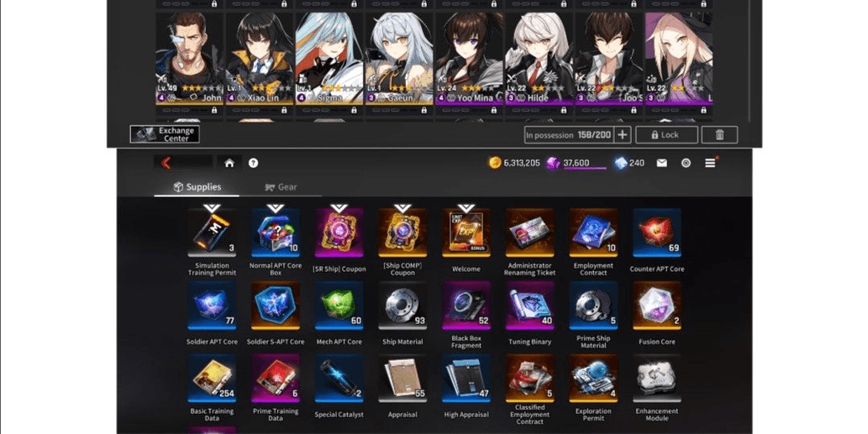Open the settings gear icon
The height and width of the screenshot is (434, 868).
click(x=686, y=163)
